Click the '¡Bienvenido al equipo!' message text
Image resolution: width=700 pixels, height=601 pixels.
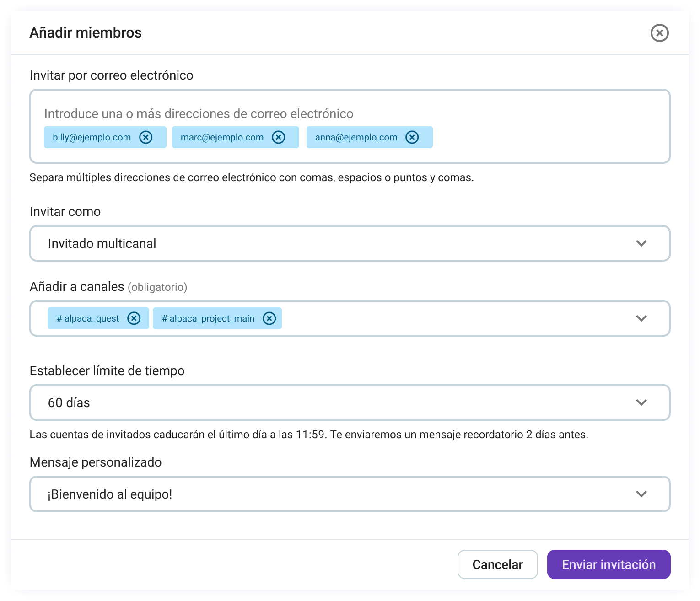[x=110, y=494]
